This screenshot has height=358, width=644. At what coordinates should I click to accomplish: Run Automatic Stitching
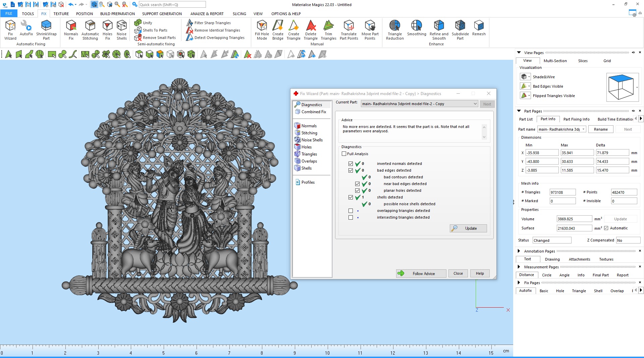point(90,30)
